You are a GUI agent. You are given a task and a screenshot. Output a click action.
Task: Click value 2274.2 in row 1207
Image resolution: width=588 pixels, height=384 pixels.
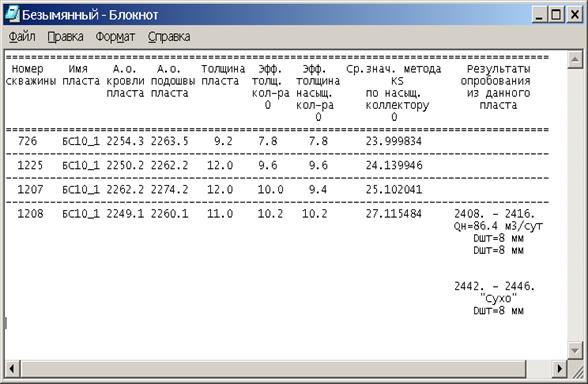[170, 189]
